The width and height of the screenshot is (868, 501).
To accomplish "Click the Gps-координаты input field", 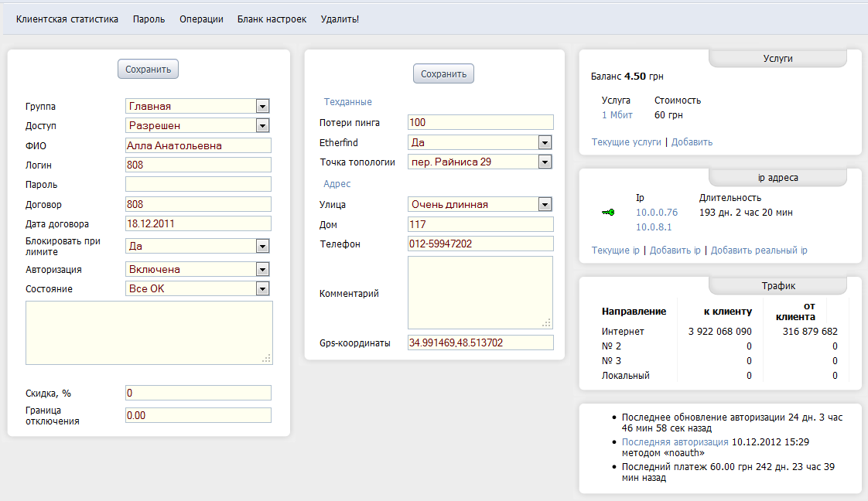I will pos(480,343).
